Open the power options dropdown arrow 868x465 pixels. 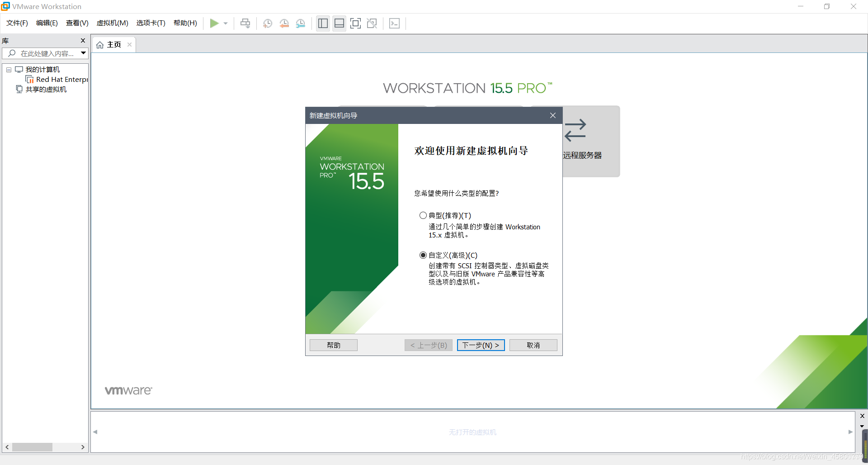(x=226, y=24)
